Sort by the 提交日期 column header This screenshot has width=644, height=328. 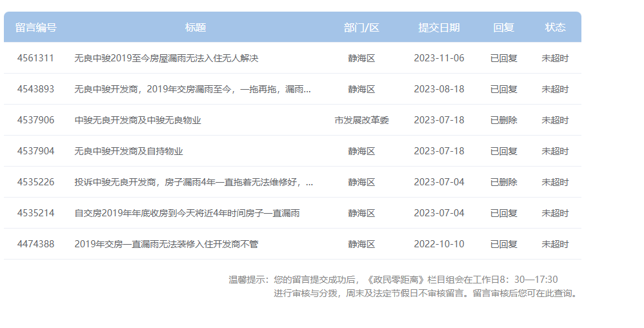click(x=439, y=27)
